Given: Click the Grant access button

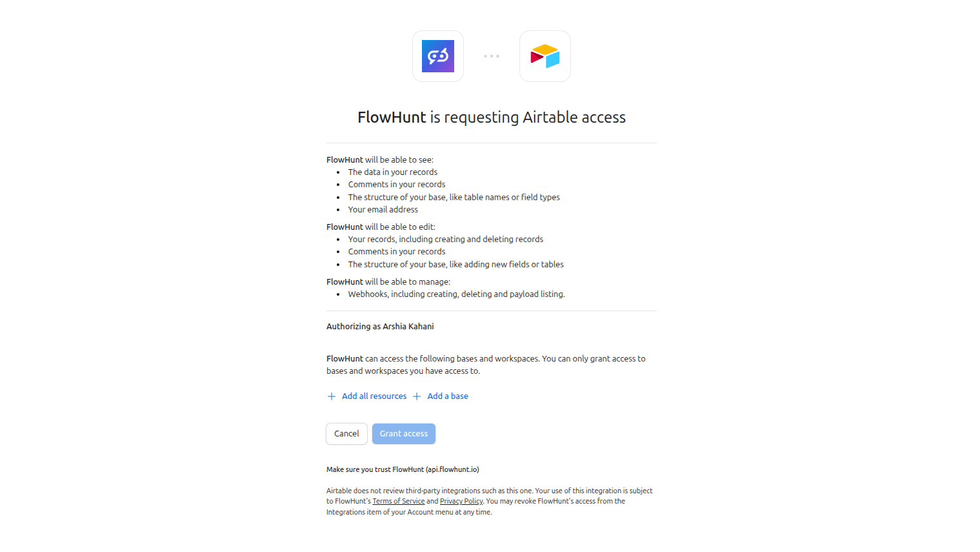Looking at the screenshot, I should 403,433.
